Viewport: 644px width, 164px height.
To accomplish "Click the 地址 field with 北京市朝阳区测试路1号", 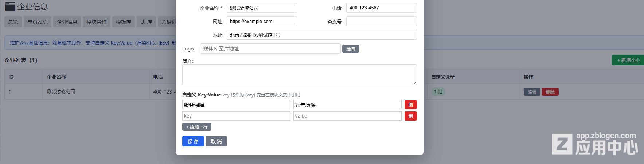I will [x=322, y=35].
